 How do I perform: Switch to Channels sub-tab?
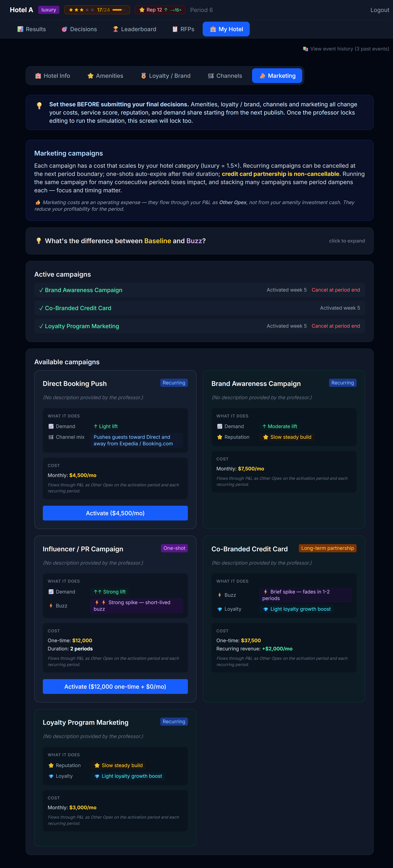225,76
